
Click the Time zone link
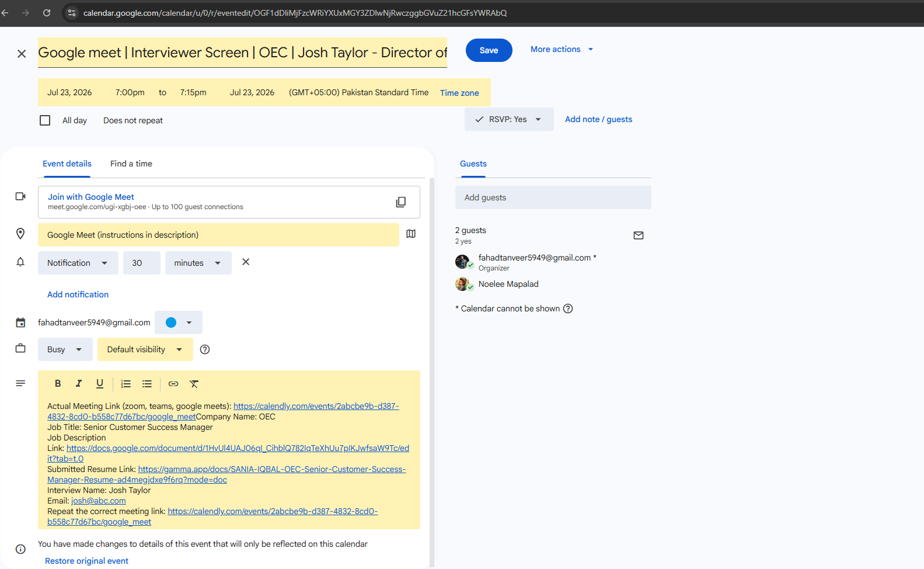(459, 93)
